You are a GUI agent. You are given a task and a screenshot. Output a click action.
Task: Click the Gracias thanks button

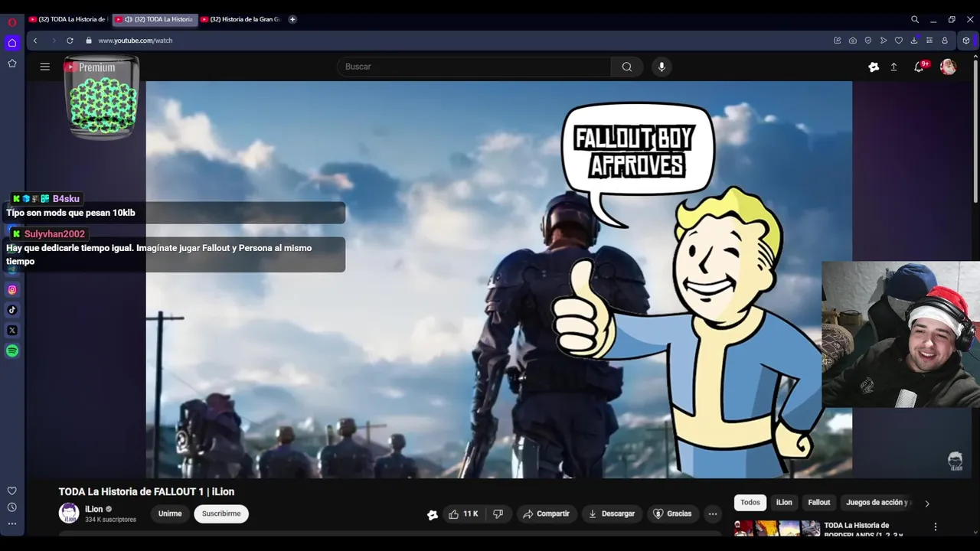[671, 514]
